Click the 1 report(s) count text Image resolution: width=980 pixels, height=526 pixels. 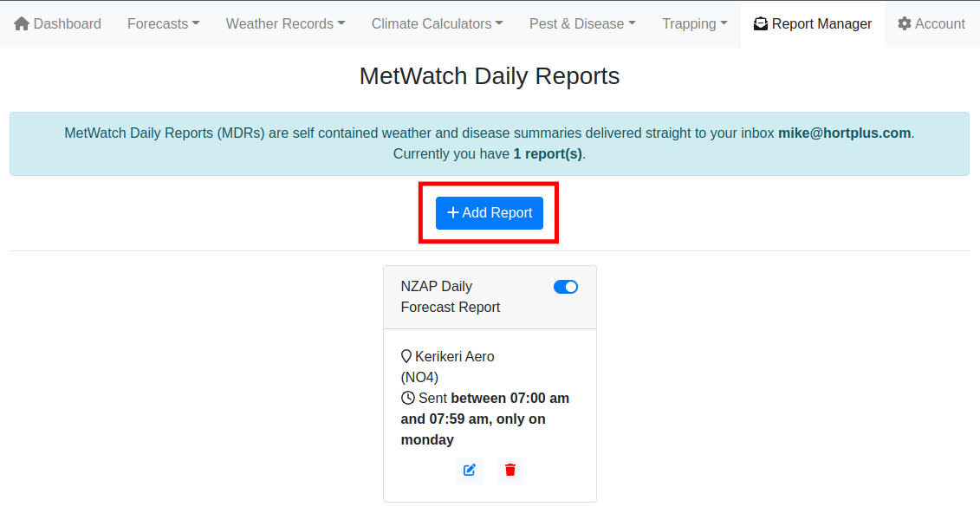tap(548, 153)
